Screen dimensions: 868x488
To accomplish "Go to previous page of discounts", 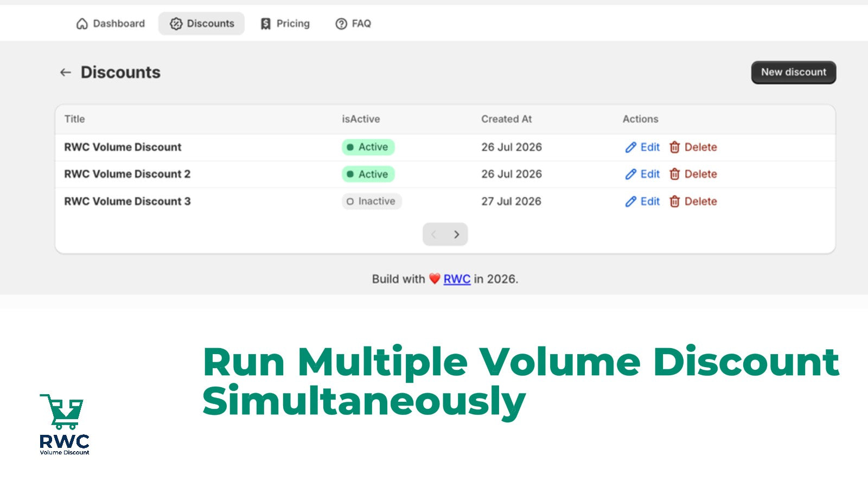I will click(x=434, y=234).
